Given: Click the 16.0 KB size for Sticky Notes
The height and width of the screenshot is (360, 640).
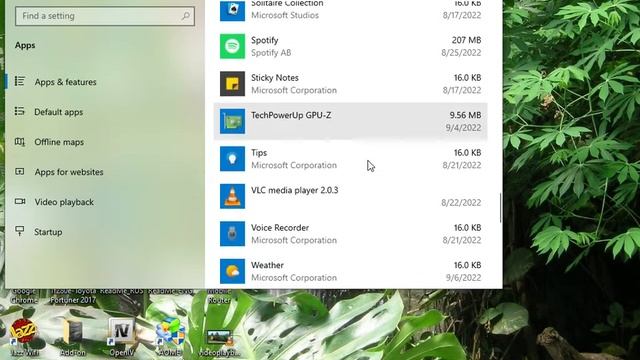Looking at the screenshot, I should click(468, 78).
